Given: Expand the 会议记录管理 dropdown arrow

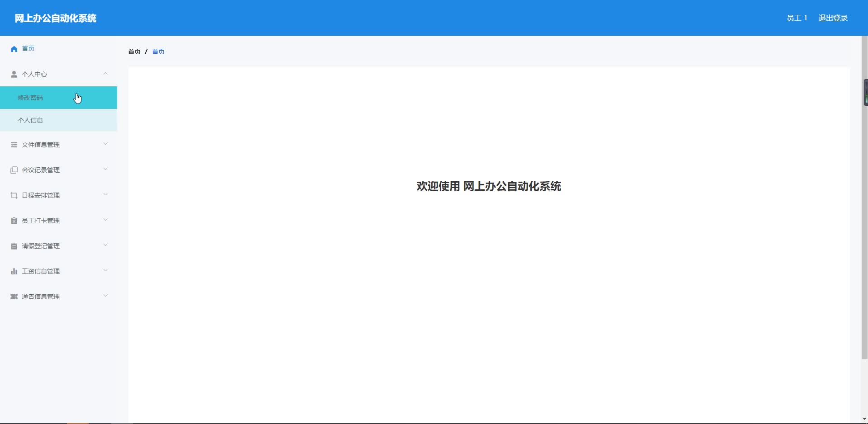Looking at the screenshot, I should point(105,169).
